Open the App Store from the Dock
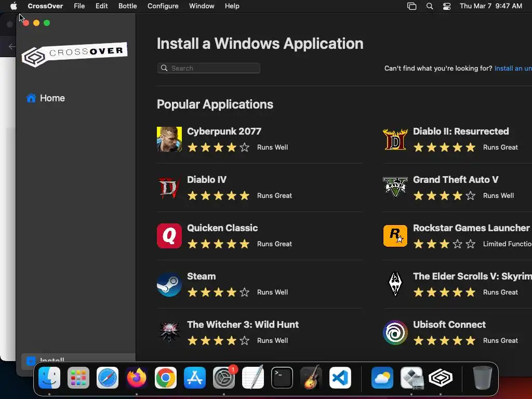 [x=195, y=378]
